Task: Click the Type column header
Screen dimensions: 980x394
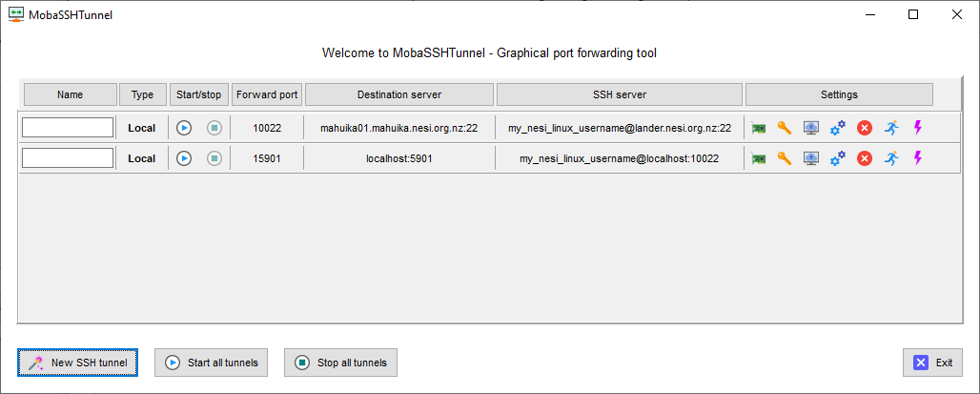Action: 142,95
